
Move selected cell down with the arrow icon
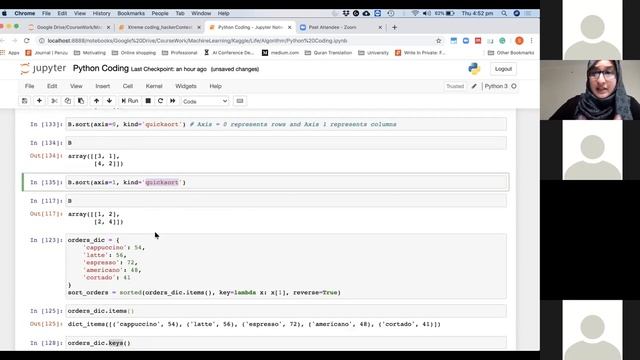pos(109,101)
